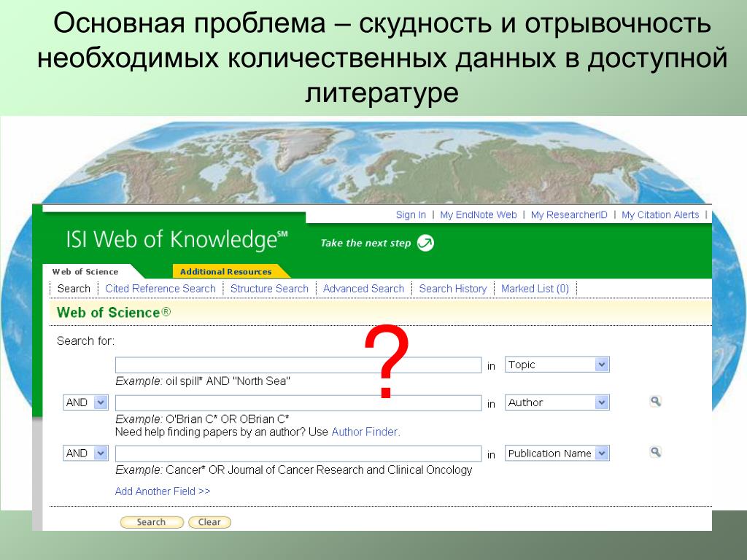Open Advanced Search
Screen dimensions: 747x560
click(363, 289)
